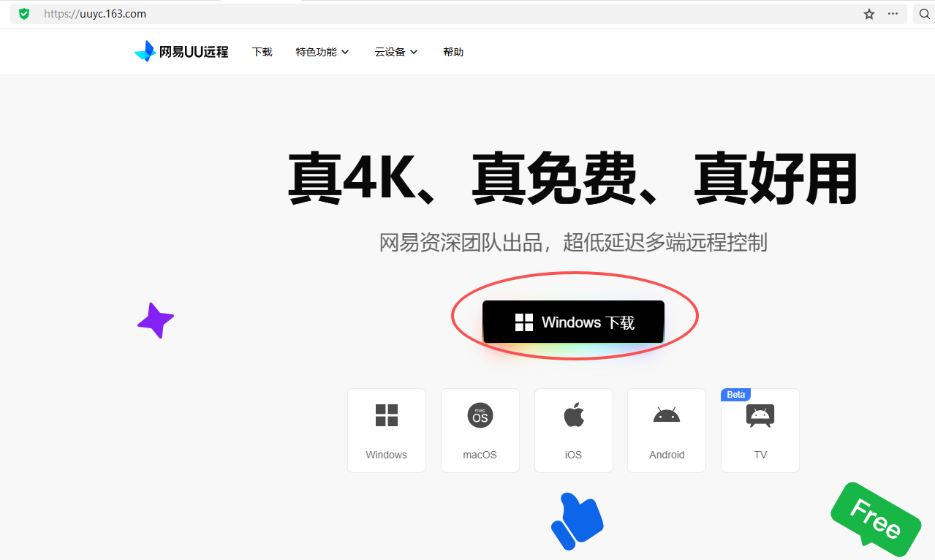Open the 帮助 nav item
The image size is (935, 560).
pos(453,52)
